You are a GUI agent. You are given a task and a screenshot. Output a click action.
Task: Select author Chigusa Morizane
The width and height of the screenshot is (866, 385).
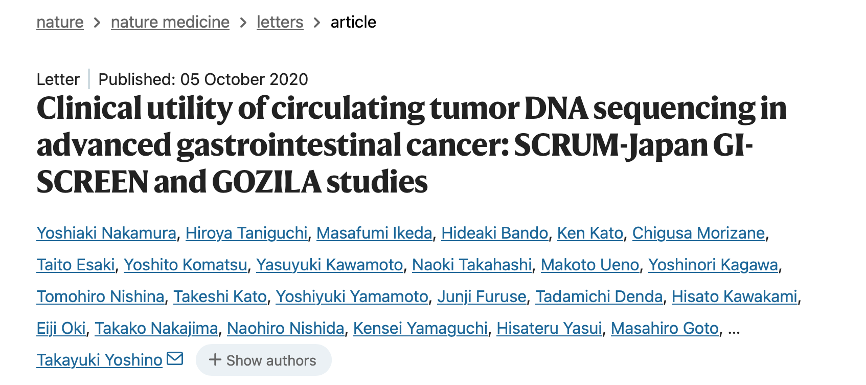pyautogui.click(x=699, y=234)
